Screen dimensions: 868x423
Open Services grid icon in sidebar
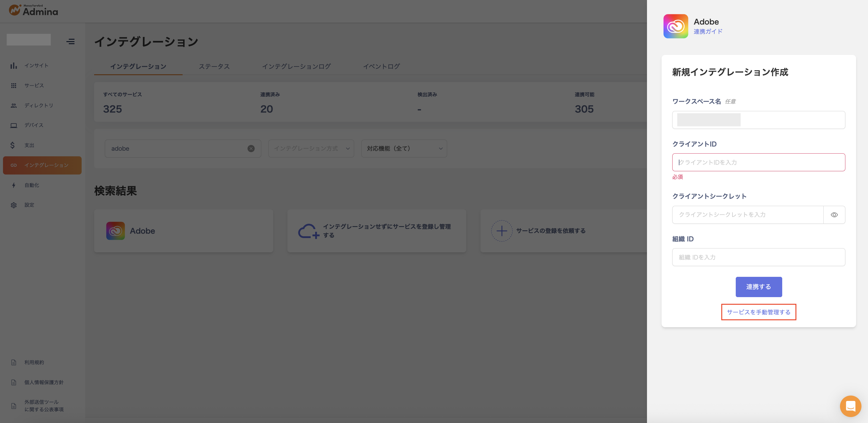pyautogui.click(x=13, y=86)
